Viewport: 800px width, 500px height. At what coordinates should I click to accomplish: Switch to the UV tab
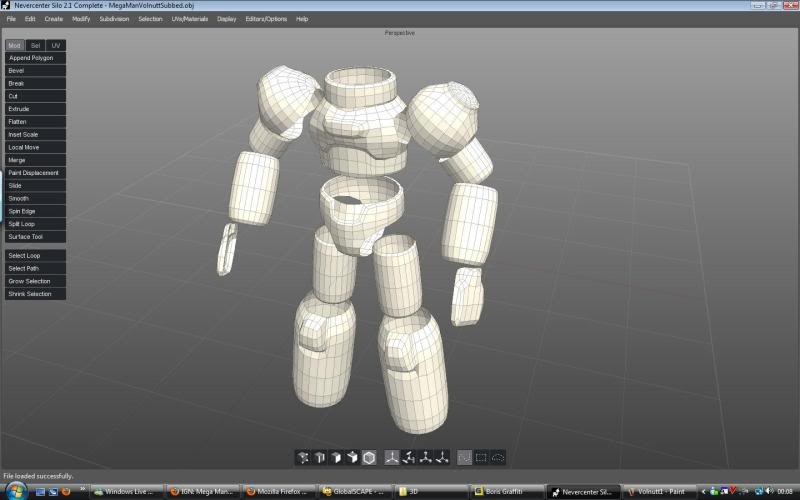[56, 45]
